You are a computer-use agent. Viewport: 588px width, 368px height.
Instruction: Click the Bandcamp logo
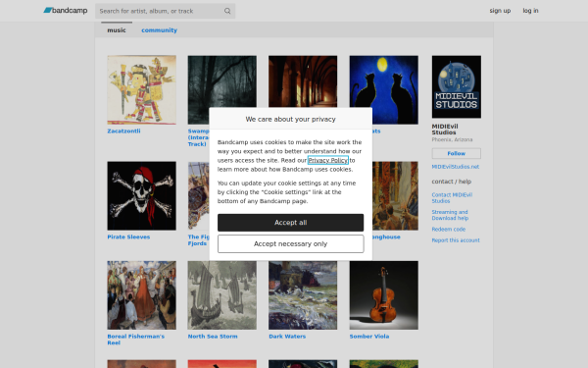(x=66, y=11)
